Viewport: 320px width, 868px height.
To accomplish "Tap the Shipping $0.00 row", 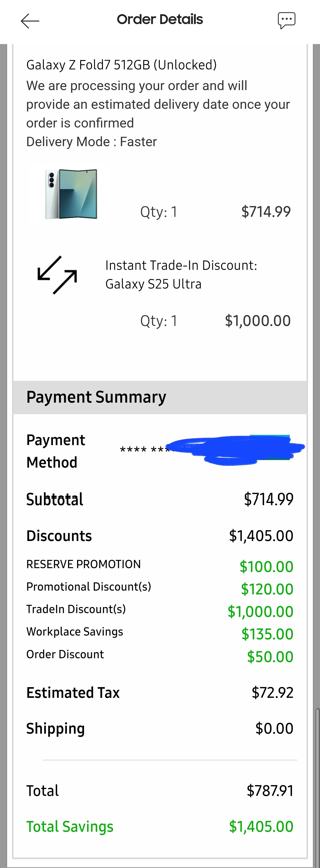I will pos(160,729).
